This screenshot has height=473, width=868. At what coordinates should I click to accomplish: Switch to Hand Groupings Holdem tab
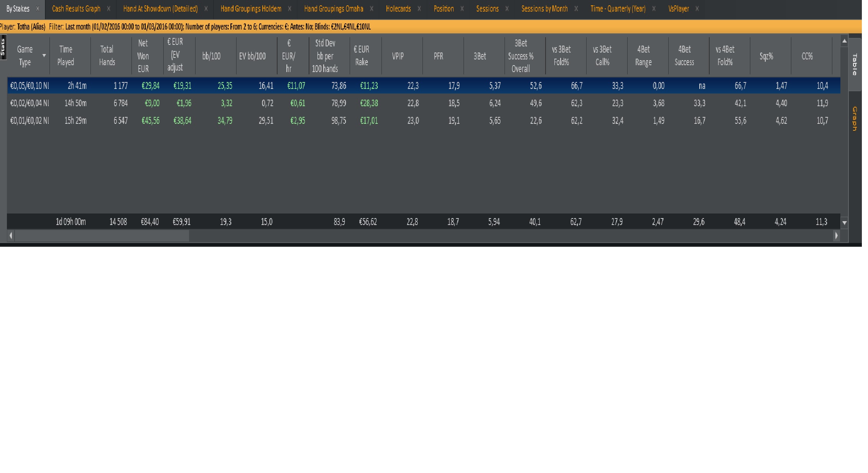coord(251,8)
